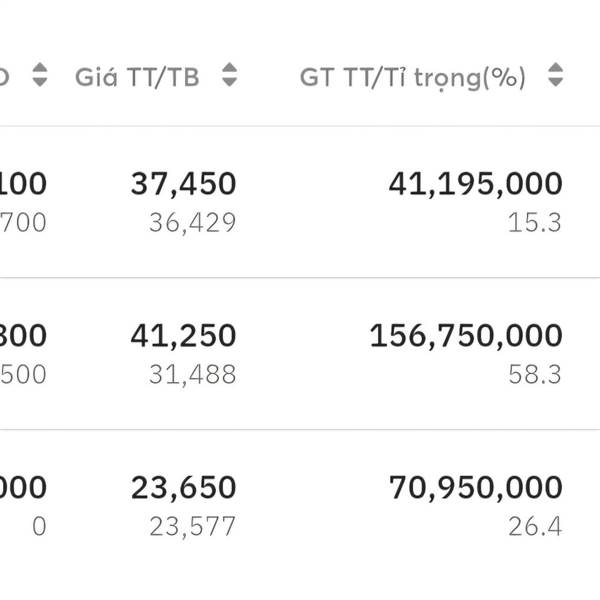Click the 26.4 weight percentage
This screenshot has width=600, height=600.
coord(534,526)
